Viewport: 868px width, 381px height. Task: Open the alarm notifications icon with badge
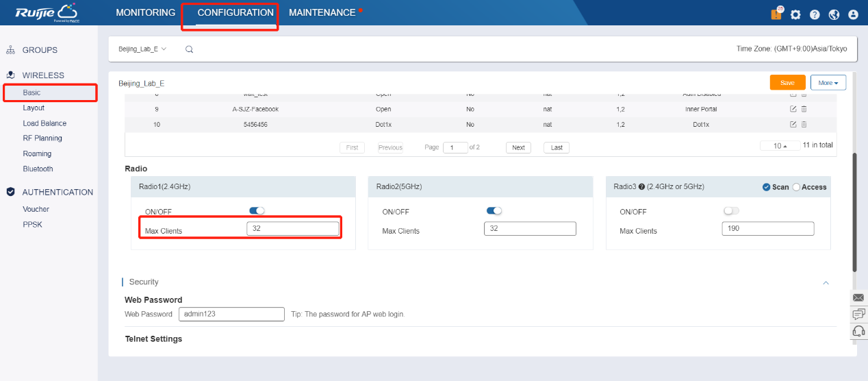[776, 14]
